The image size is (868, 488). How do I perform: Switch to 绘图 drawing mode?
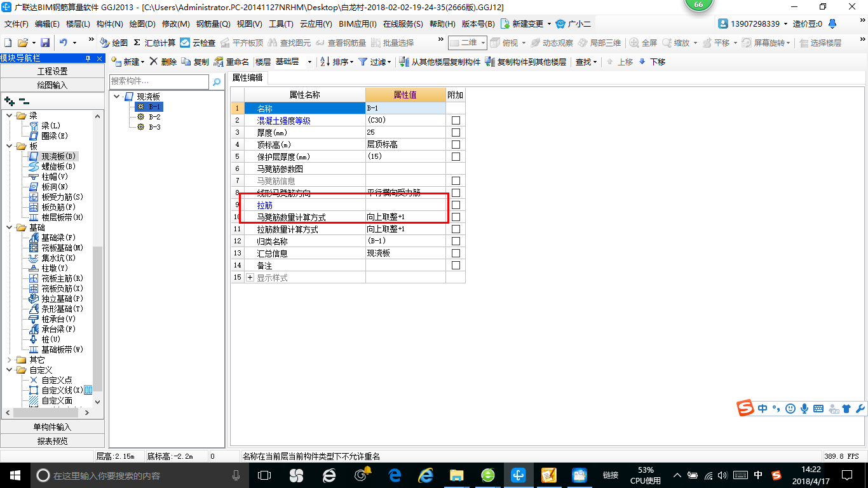(114, 43)
